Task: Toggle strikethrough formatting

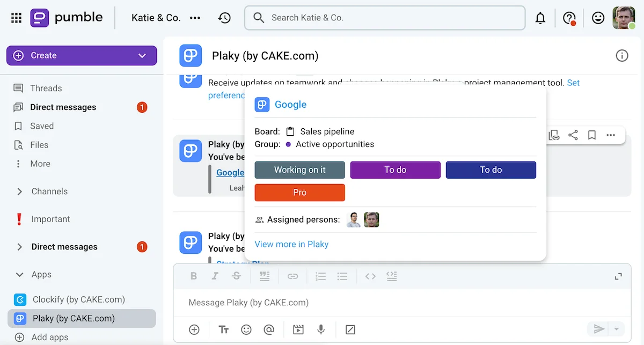Action: pyautogui.click(x=237, y=276)
